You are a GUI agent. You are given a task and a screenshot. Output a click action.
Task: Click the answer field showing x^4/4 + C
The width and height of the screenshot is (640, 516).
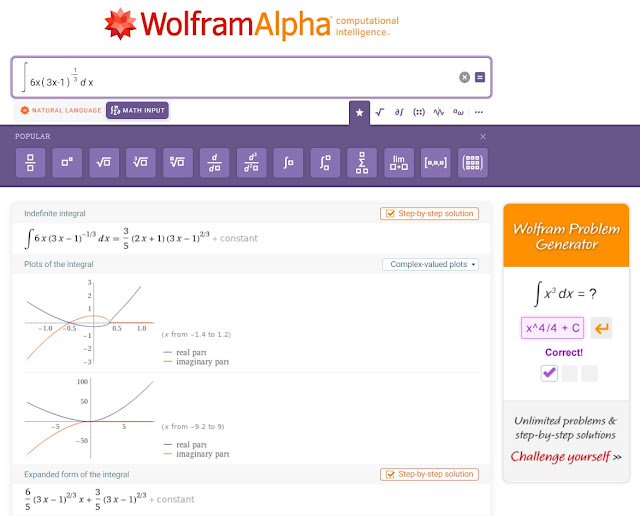552,328
